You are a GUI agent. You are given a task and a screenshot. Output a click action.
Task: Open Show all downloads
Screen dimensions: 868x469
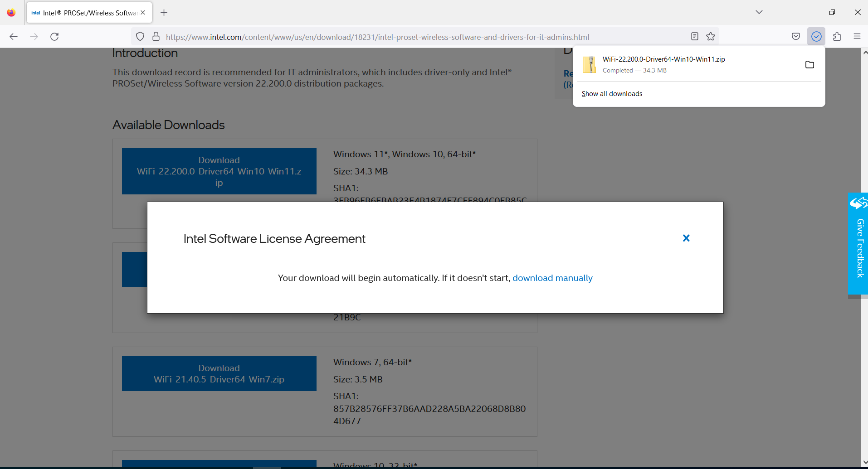point(611,93)
